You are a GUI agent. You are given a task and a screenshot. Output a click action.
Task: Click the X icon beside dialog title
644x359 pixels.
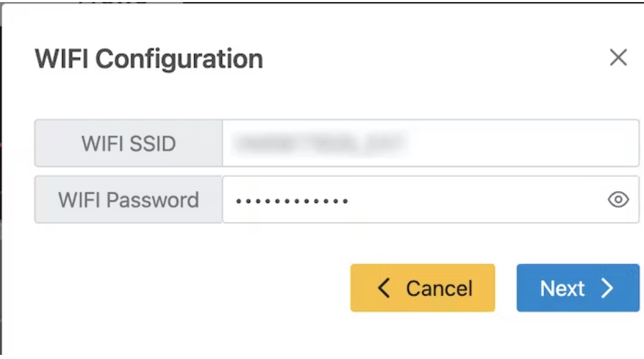click(x=618, y=58)
